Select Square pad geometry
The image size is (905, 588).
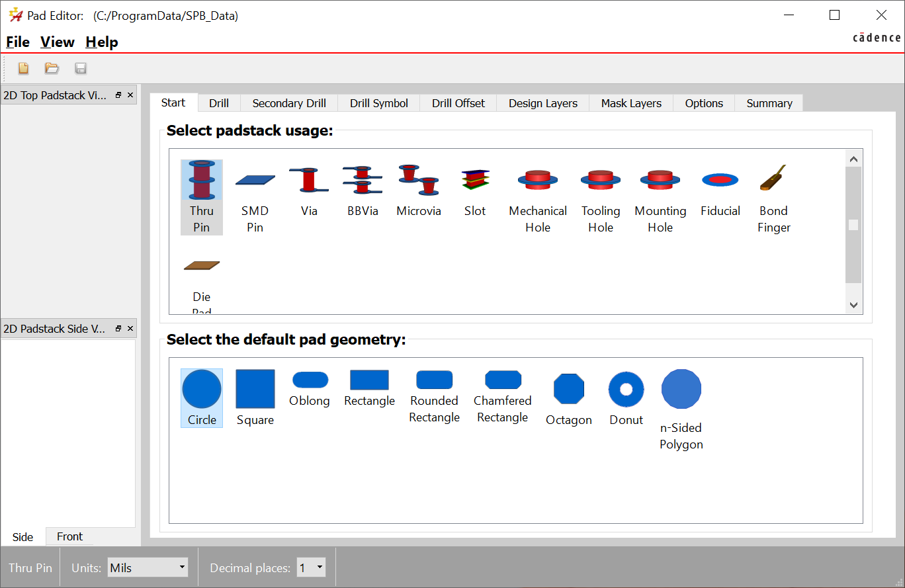coord(255,398)
